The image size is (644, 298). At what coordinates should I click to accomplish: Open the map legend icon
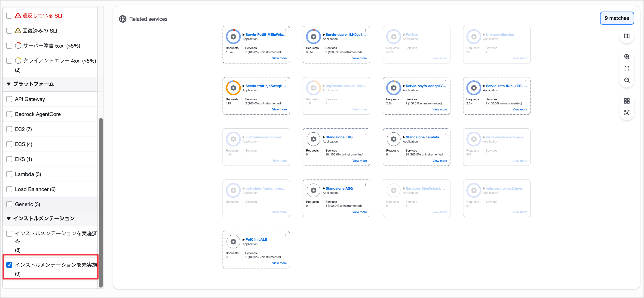pyautogui.click(x=626, y=36)
